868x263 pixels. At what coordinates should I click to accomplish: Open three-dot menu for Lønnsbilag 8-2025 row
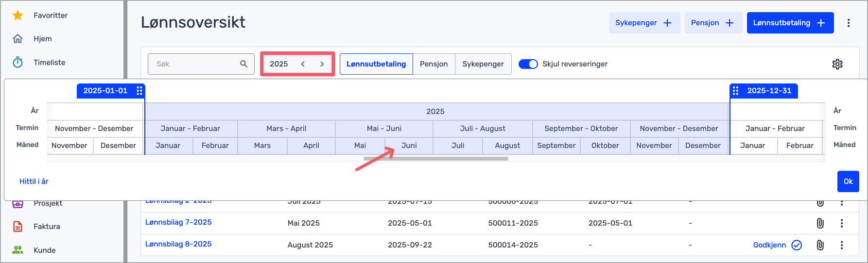point(842,245)
